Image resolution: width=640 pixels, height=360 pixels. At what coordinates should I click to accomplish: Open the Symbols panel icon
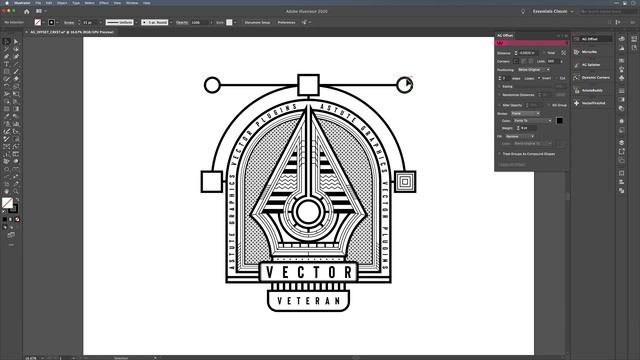coord(621,78)
